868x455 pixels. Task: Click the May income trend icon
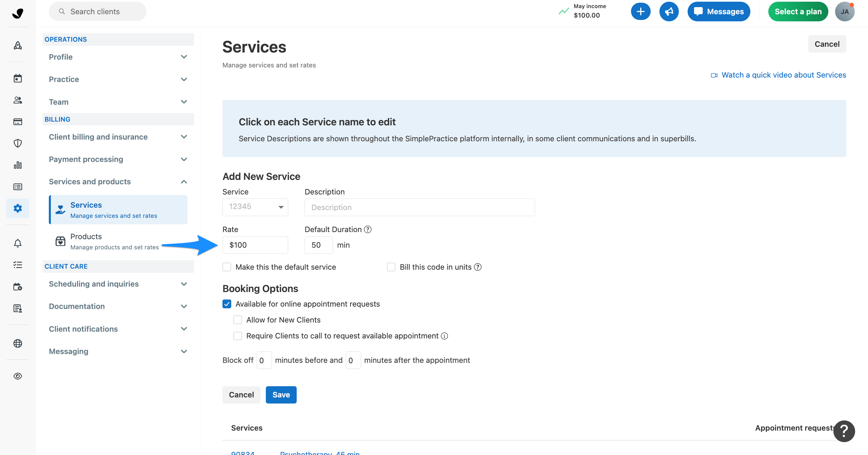pyautogui.click(x=564, y=11)
